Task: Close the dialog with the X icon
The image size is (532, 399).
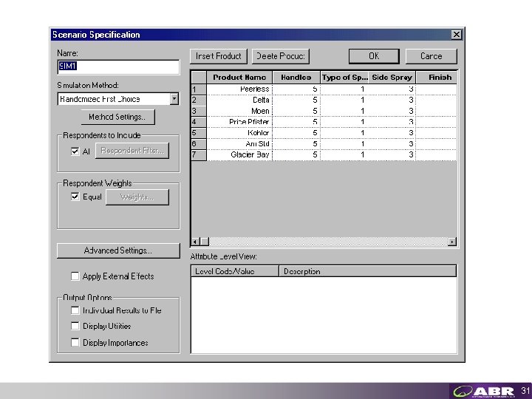Action: tap(457, 35)
